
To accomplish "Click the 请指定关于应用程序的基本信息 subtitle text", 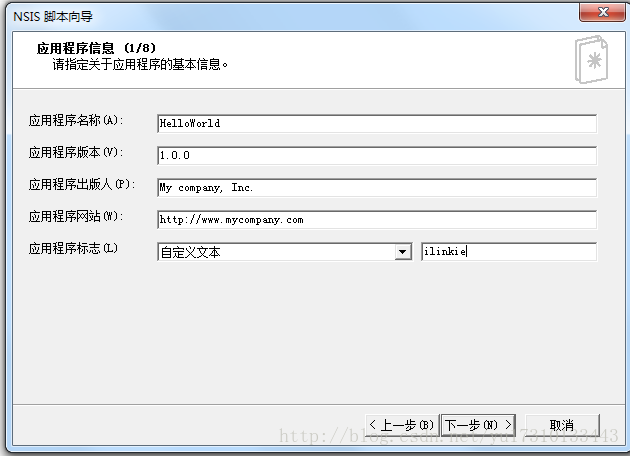I will (140, 64).
